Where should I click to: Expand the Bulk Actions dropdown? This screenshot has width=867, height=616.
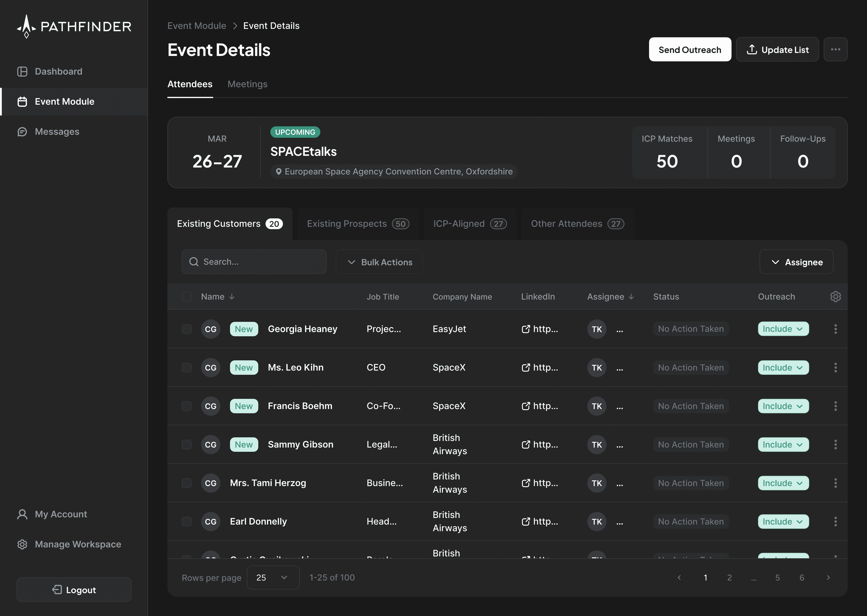pos(379,262)
